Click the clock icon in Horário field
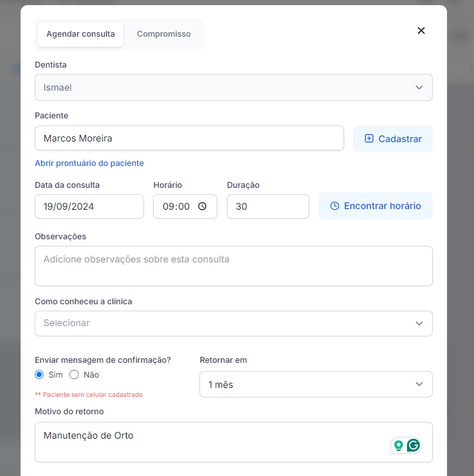Image resolution: width=474 pixels, height=476 pixels. pos(202,206)
